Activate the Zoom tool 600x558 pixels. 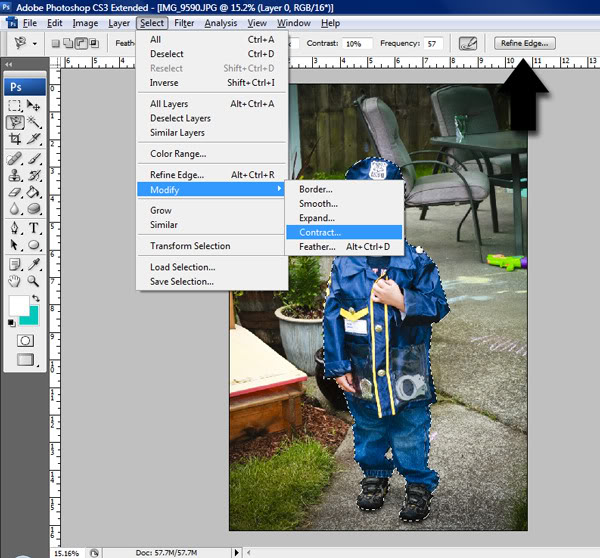[x=34, y=282]
